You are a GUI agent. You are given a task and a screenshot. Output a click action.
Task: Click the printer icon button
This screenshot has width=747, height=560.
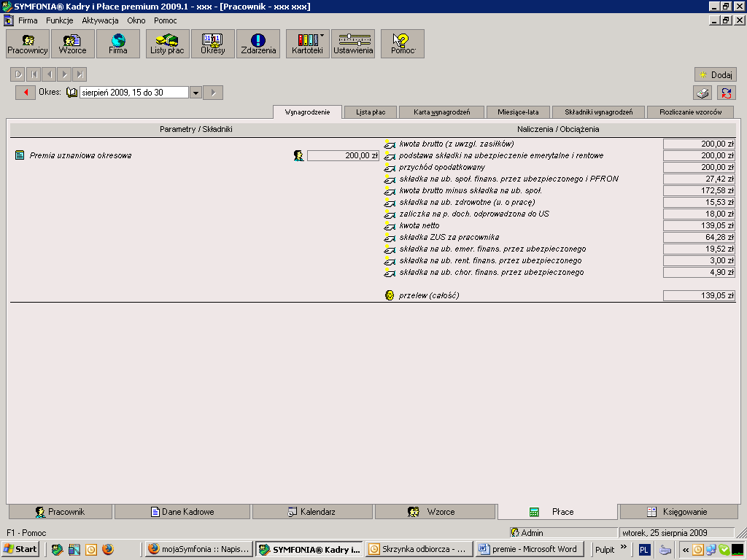703,93
